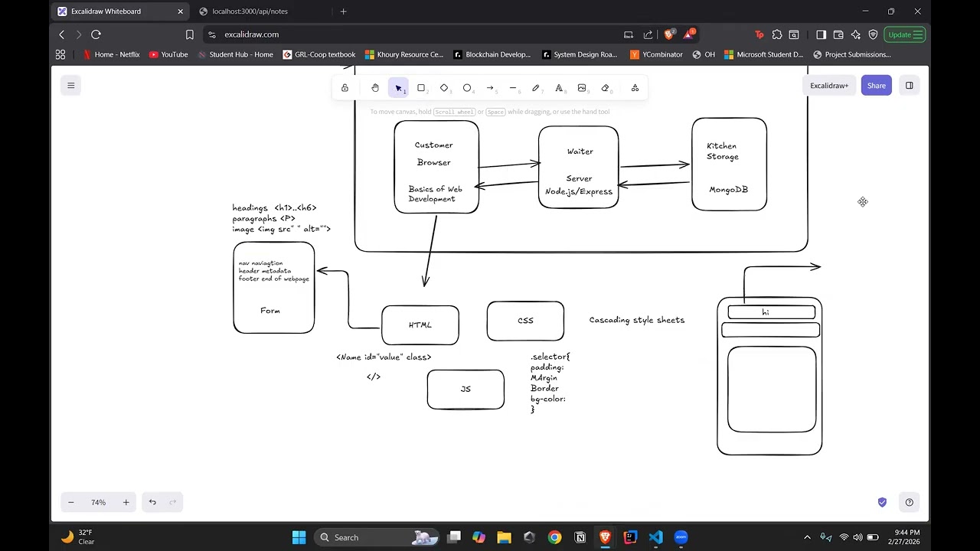The image size is (980, 551).
Task: Close the Excalidraw Whiteboard tab
Action: 181,11
